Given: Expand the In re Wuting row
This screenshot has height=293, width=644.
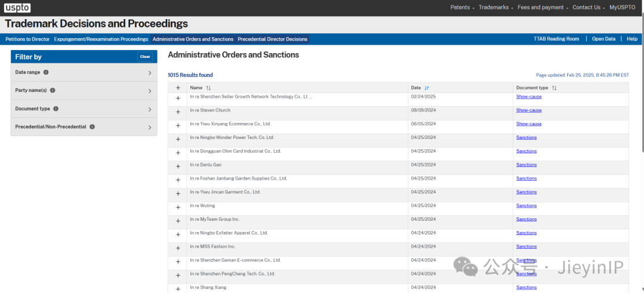Looking at the screenshot, I should pyautogui.click(x=178, y=207).
